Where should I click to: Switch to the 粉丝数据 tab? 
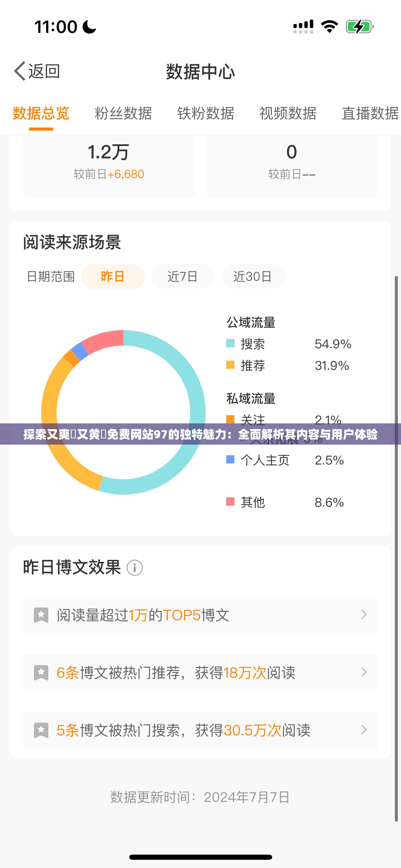[x=124, y=114]
